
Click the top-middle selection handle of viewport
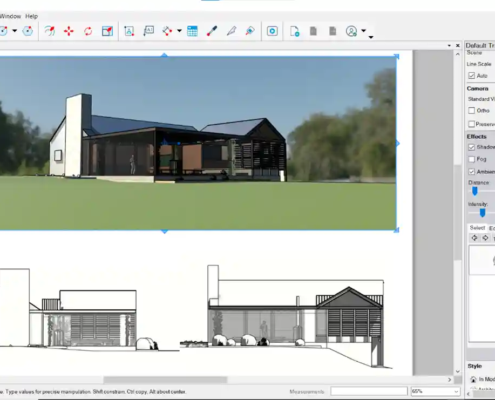click(164, 55)
